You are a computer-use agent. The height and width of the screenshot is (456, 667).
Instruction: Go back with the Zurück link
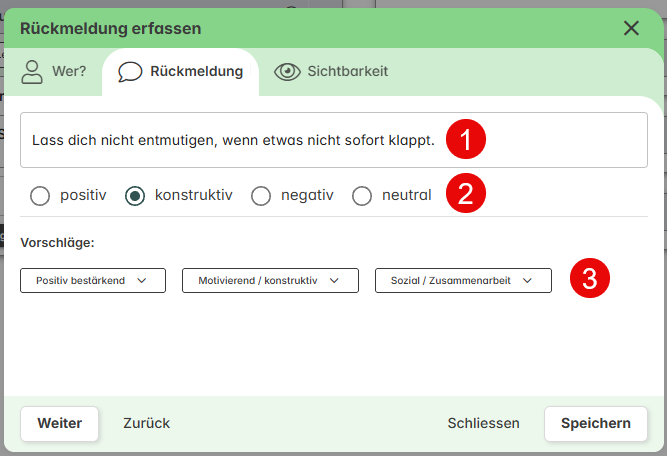click(147, 423)
